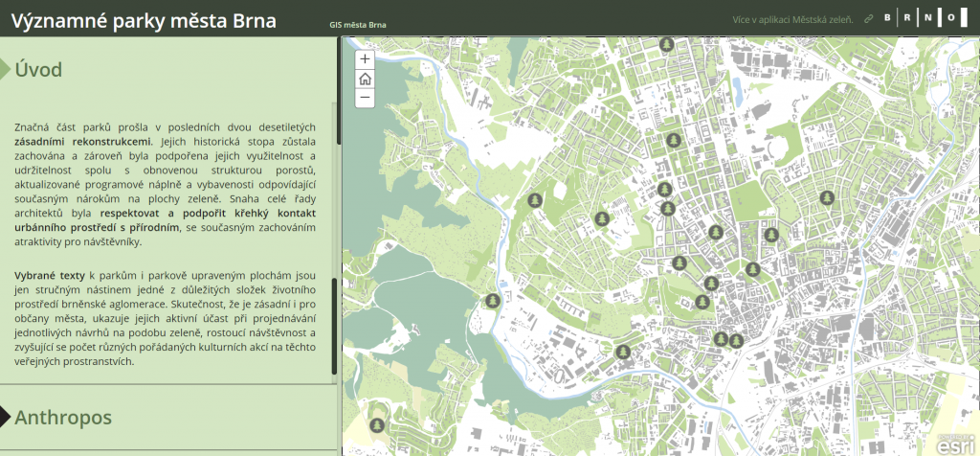Select the park marker in the map's bottom-left corner
980x456 pixels.
click(x=376, y=425)
